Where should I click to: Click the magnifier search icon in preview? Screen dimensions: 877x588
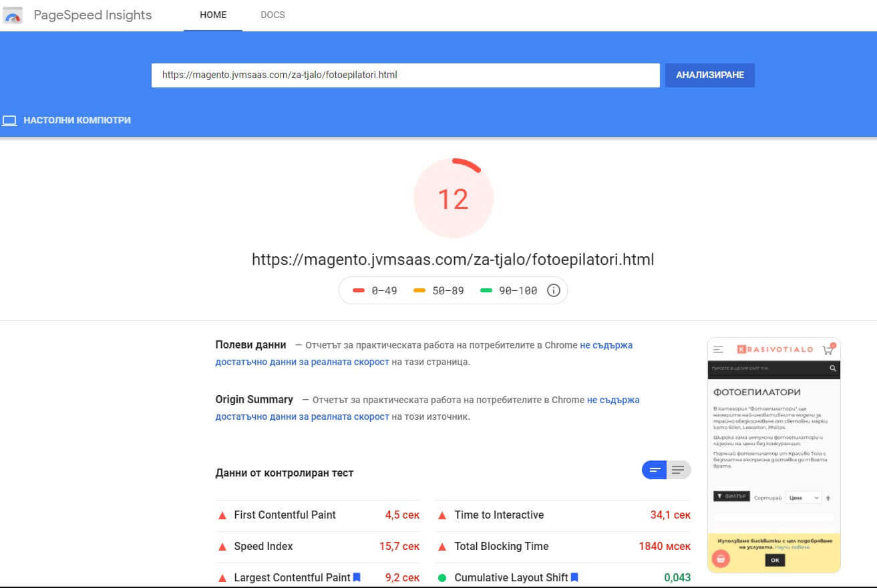click(832, 368)
